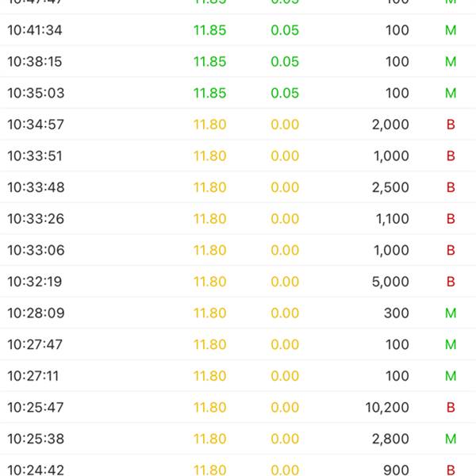Screen dimensions: 476x476
Task: Click the 0.00 change at 10:24:42
Action: point(285,470)
